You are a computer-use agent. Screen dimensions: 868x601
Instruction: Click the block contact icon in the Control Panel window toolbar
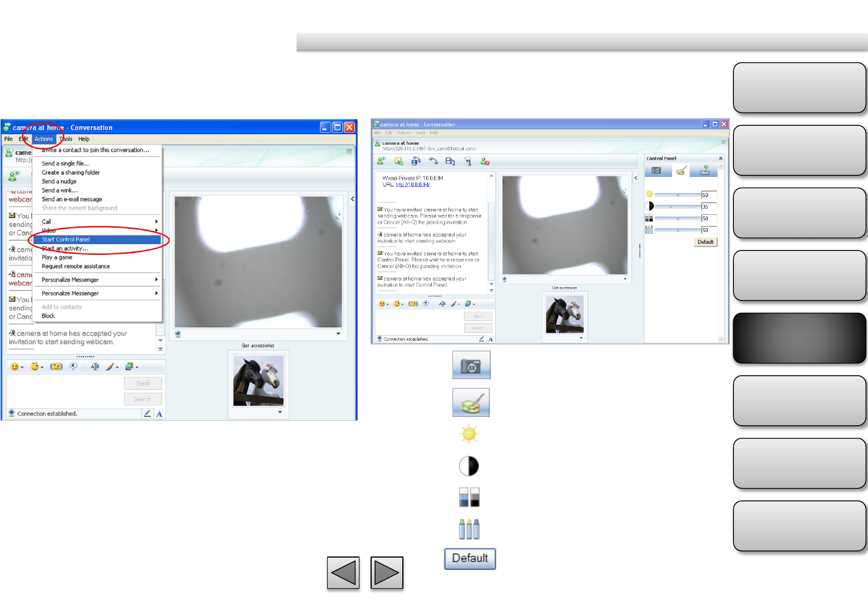pos(485,161)
